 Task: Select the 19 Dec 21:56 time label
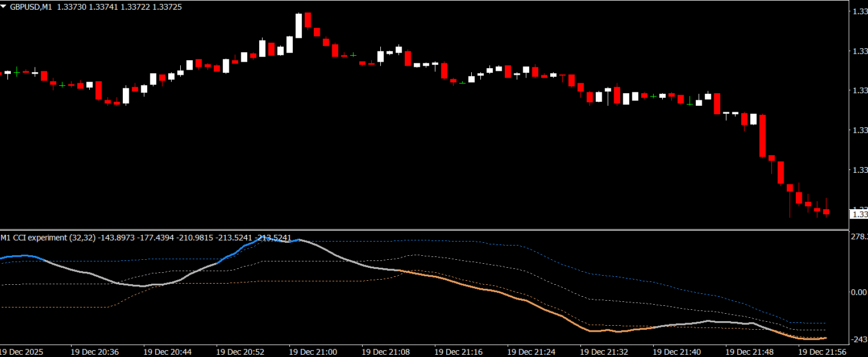point(822,352)
